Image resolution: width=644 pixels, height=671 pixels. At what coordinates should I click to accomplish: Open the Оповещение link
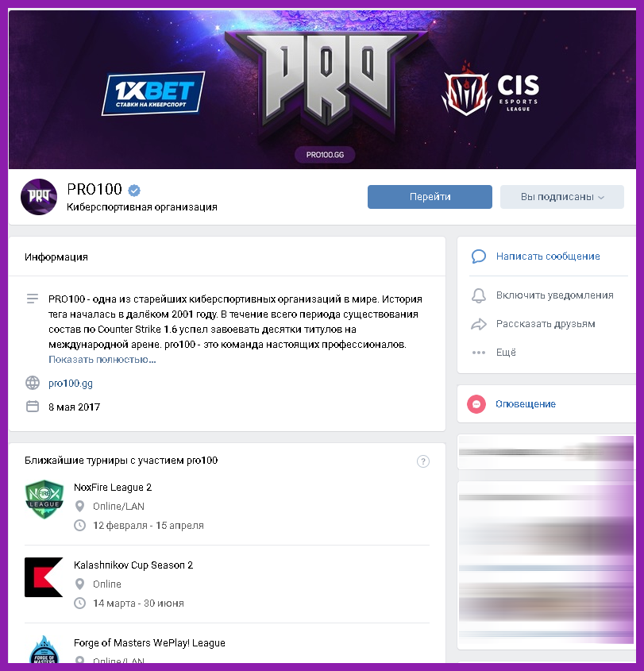point(526,404)
